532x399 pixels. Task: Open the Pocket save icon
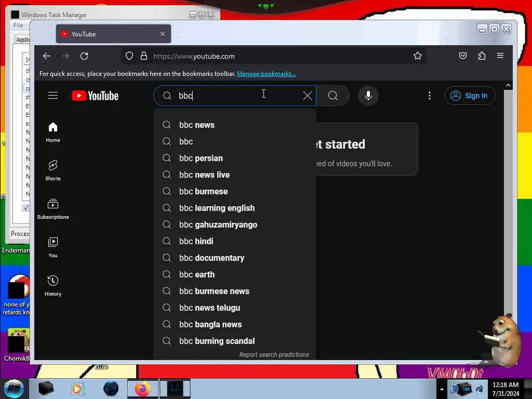click(x=463, y=56)
